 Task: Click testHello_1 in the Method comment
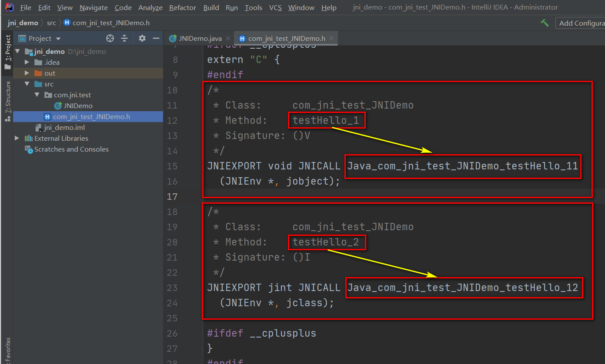click(326, 120)
